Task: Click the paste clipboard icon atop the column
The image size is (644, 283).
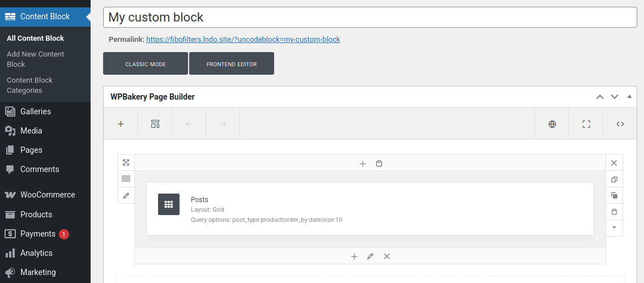Action: coord(379,164)
